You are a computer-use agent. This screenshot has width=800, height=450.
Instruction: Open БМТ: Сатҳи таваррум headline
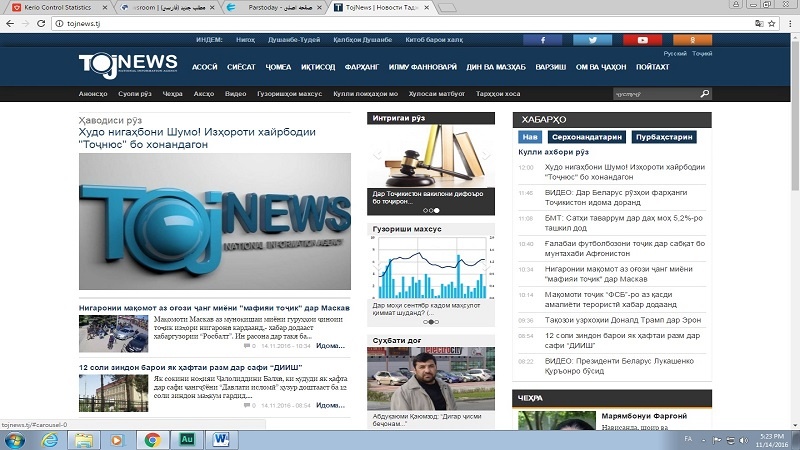tap(623, 223)
